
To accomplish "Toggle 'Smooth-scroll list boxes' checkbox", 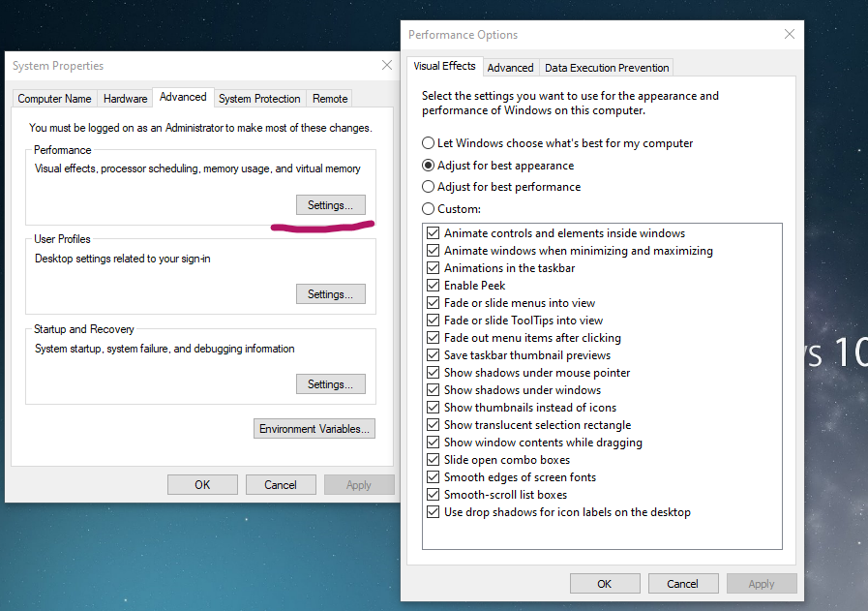I will click(433, 495).
